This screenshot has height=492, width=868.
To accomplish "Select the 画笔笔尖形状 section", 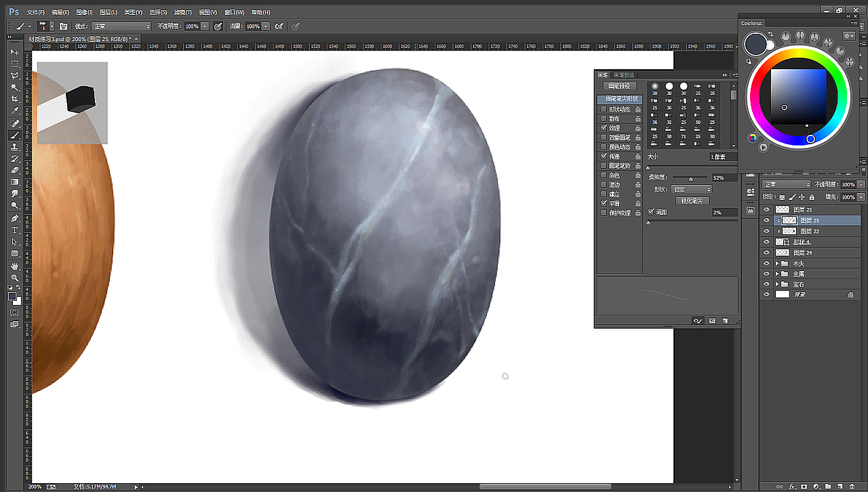I will [x=619, y=99].
